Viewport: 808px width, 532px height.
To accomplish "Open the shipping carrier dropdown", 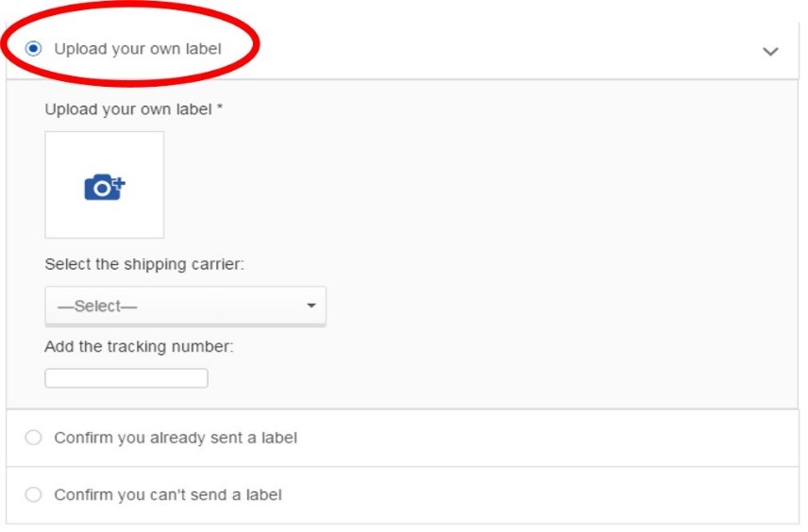I will point(185,307).
